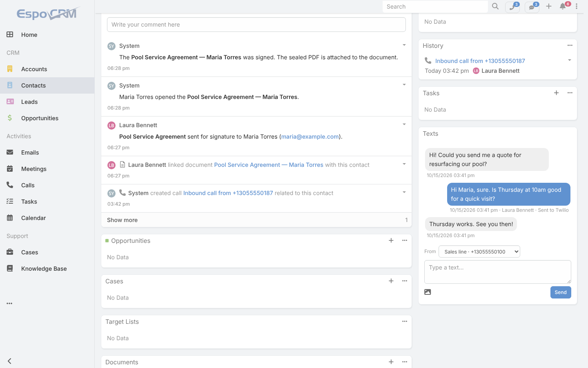Open Opportunities in the left sidebar
The image size is (588, 368).
47,118
